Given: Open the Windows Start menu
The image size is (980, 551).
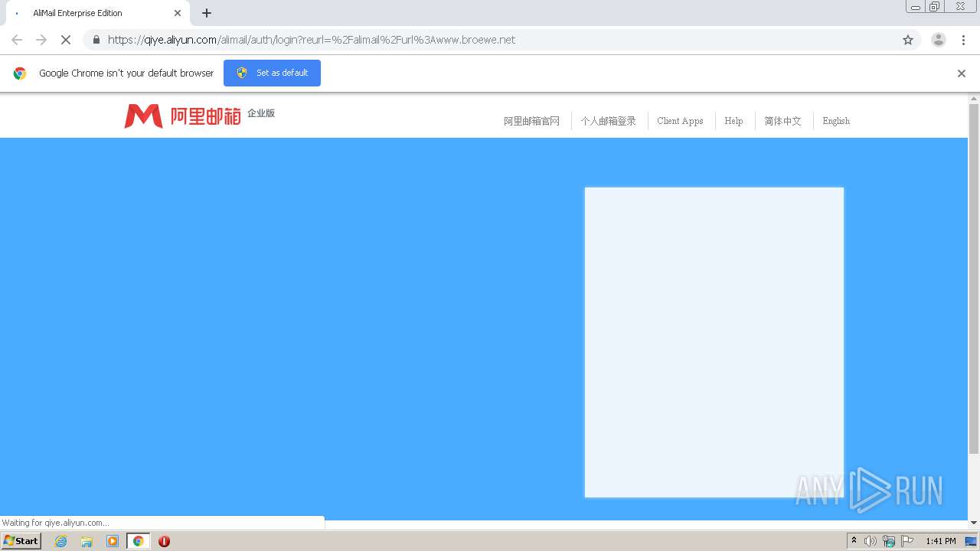Looking at the screenshot, I should click(21, 541).
